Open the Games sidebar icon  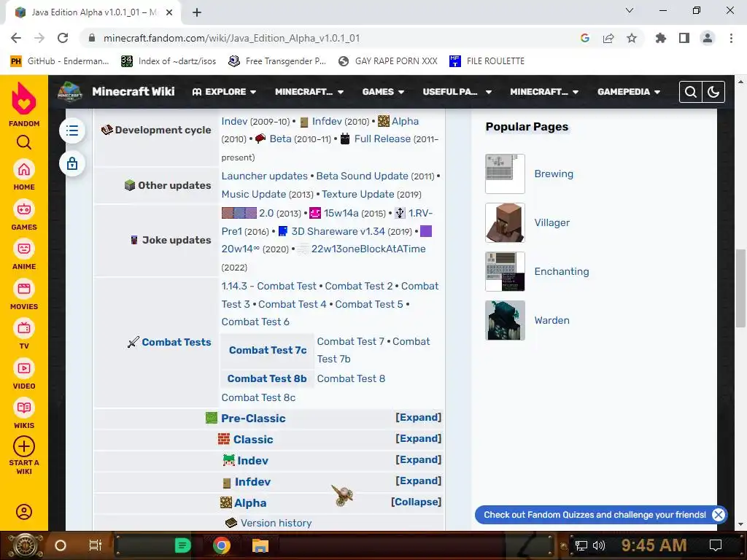click(24, 209)
